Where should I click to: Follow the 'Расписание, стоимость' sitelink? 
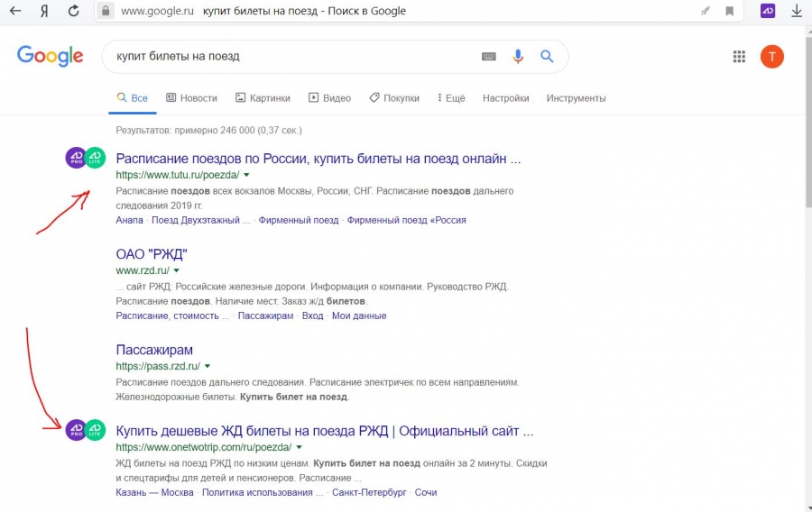(172, 315)
